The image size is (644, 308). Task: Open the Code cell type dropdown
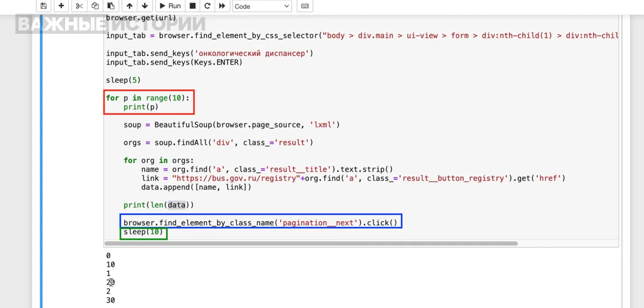pyautogui.click(x=262, y=6)
